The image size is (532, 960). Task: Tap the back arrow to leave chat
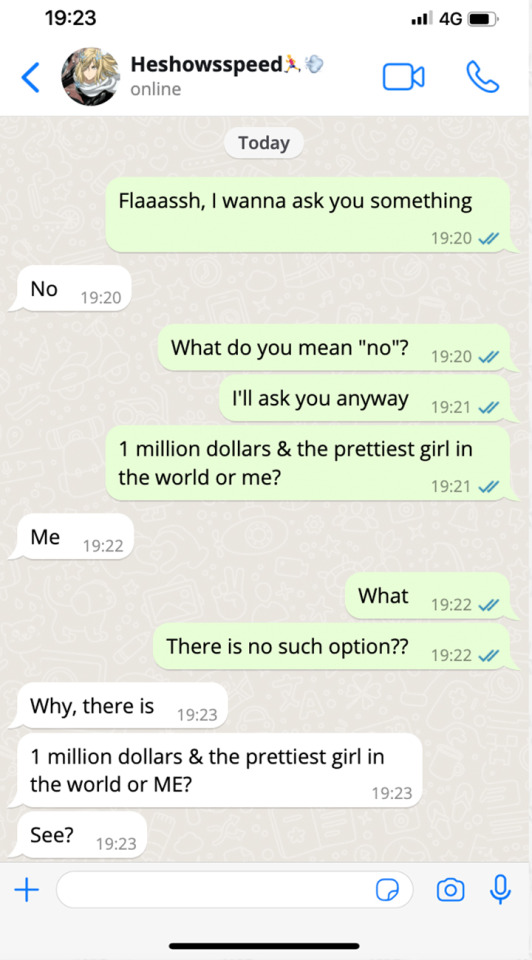pyautogui.click(x=31, y=77)
